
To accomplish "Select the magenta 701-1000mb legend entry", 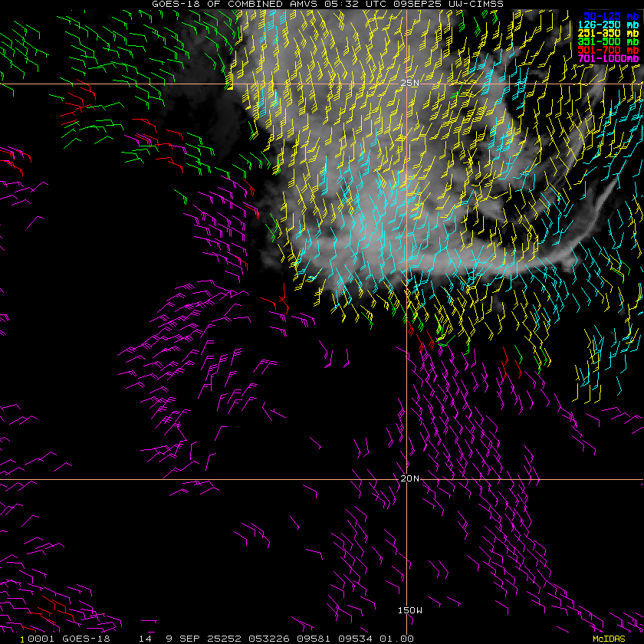I will tap(609, 58).
